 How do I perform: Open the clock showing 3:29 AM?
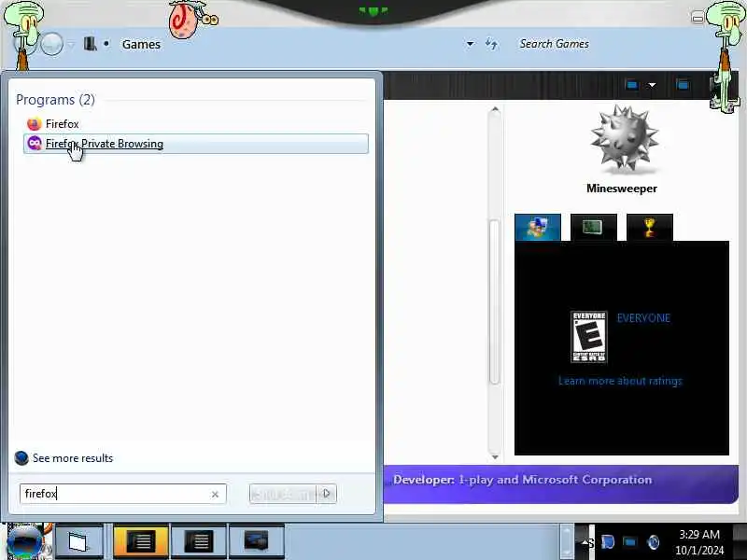click(698, 542)
